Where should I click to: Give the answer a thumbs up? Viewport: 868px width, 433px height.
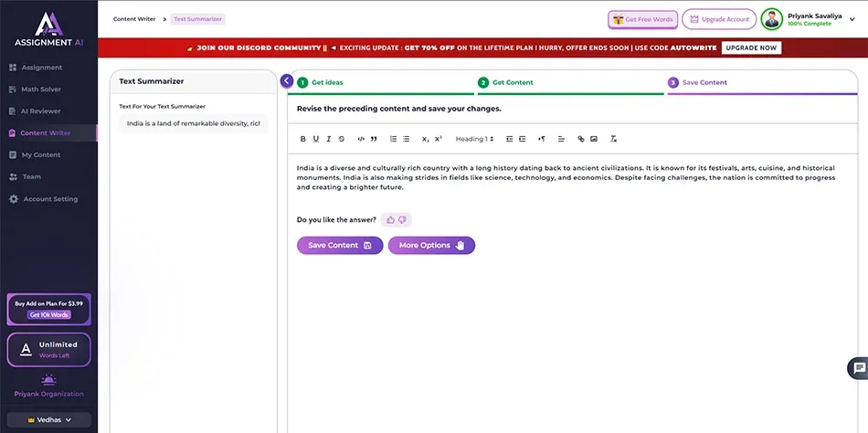tap(391, 219)
